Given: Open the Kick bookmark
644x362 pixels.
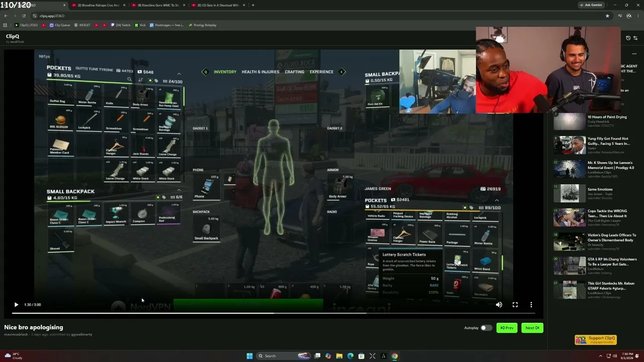Looking at the screenshot, I should [140, 25].
